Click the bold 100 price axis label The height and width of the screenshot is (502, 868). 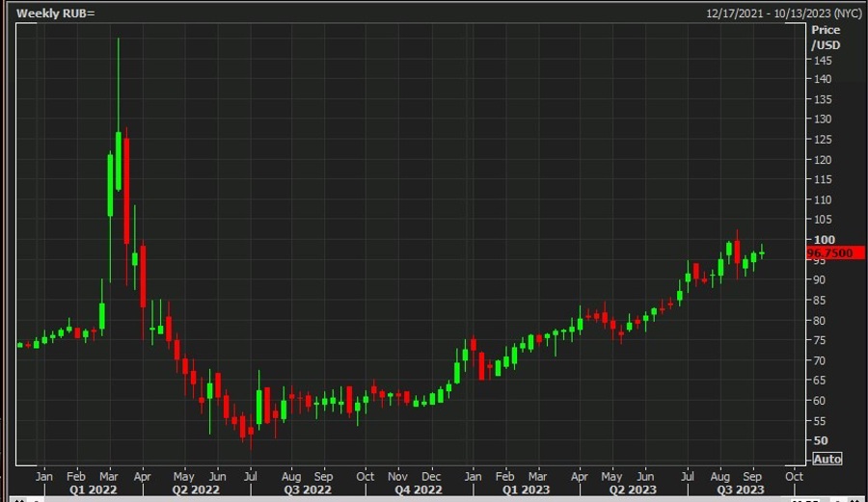(x=824, y=240)
